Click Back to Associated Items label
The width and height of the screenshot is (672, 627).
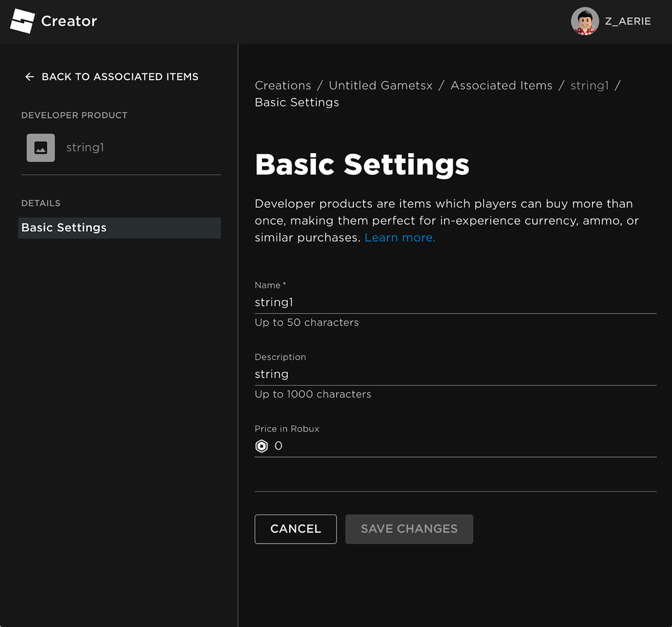point(120,76)
